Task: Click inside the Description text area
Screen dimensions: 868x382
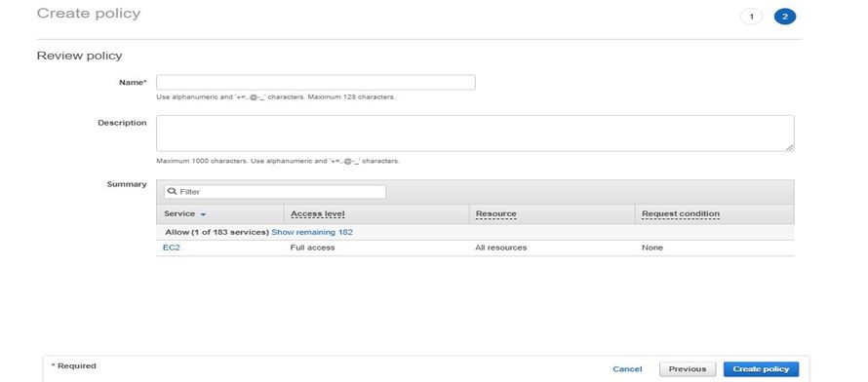Action: click(475, 134)
